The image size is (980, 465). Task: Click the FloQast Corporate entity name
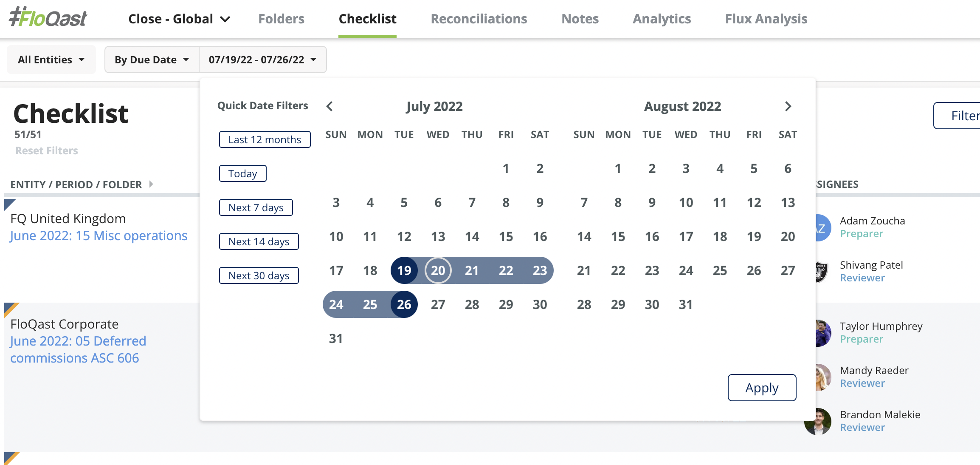tap(65, 324)
